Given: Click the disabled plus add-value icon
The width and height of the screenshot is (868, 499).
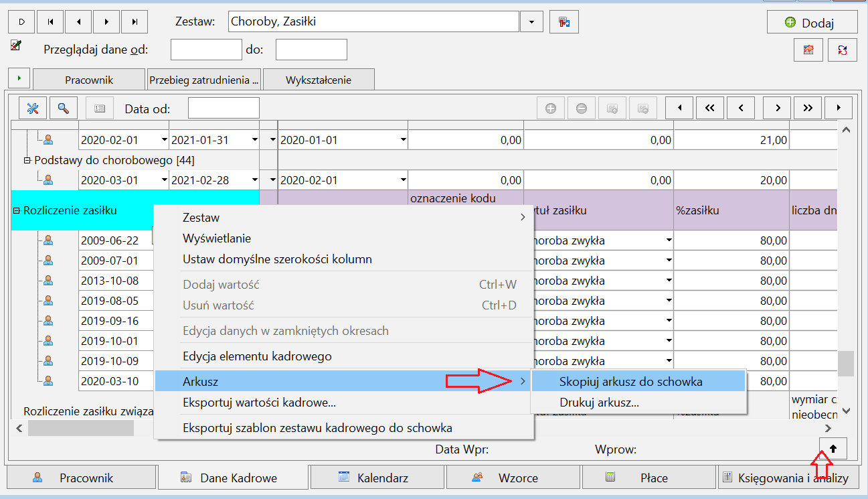Looking at the screenshot, I should click(x=551, y=108).
